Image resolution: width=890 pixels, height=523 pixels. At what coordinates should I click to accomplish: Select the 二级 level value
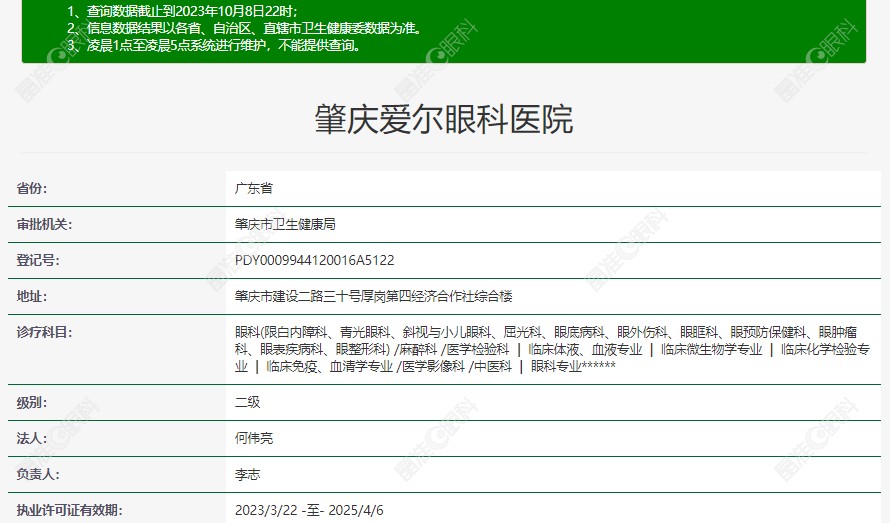coord(247,402)
